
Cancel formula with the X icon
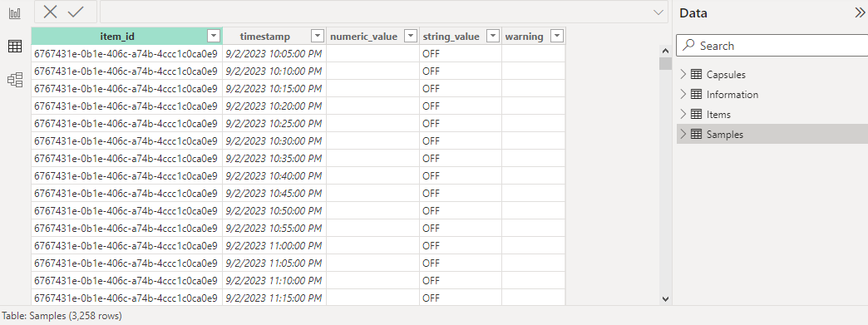[51, 12]
